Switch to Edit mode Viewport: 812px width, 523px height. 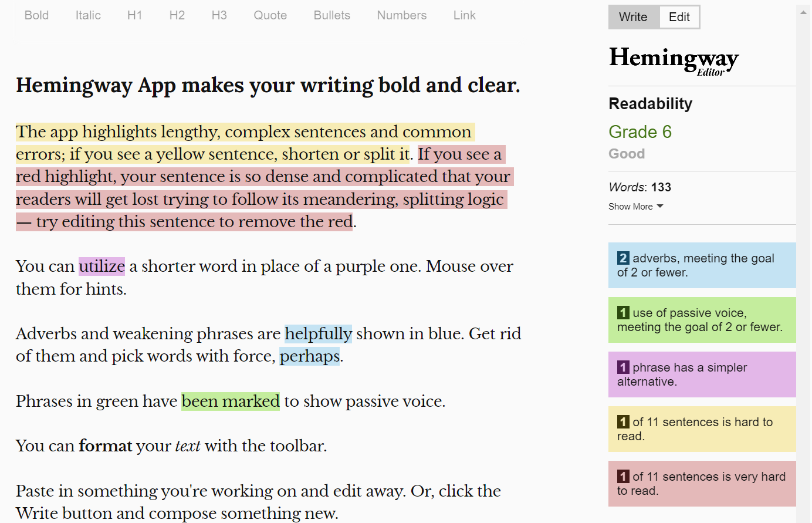click(679, 17)
